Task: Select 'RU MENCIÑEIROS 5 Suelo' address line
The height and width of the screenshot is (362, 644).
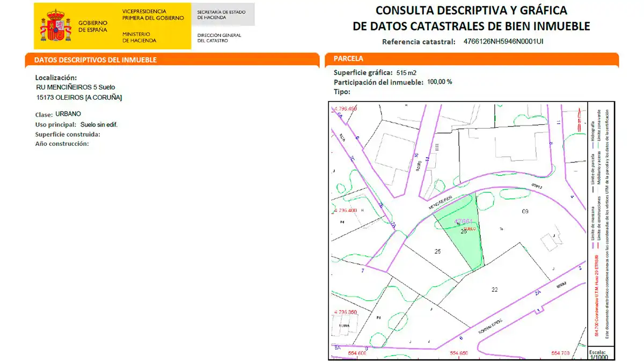Action: click(75, 87)
